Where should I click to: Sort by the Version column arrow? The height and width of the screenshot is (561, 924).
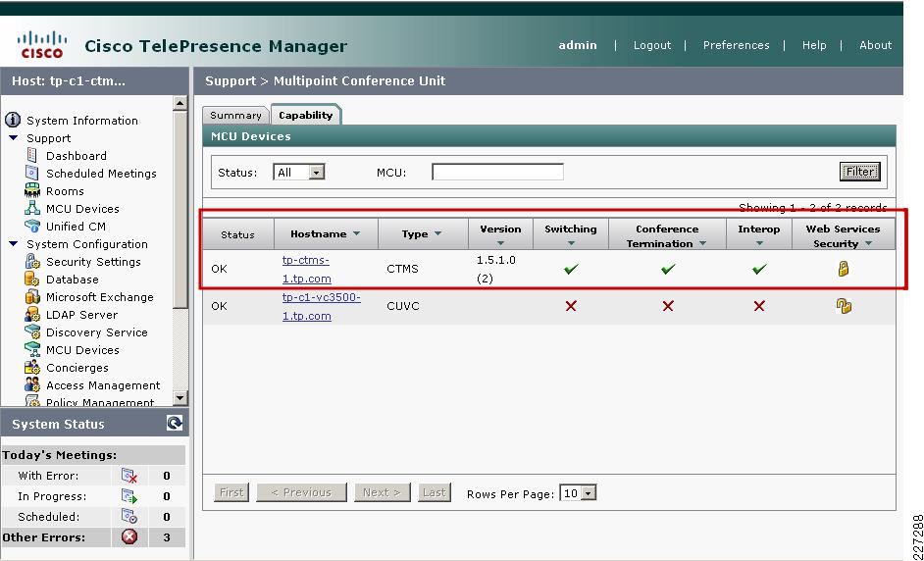click(x=500, y=243)
